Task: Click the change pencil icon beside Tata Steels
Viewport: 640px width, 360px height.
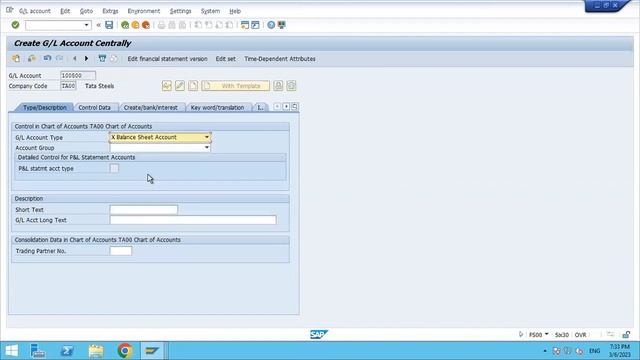Action: (x=180, y=86)
